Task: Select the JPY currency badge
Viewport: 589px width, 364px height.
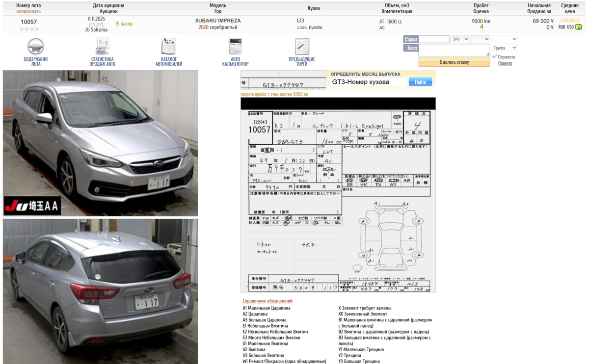Action: [x=578, y=27]
